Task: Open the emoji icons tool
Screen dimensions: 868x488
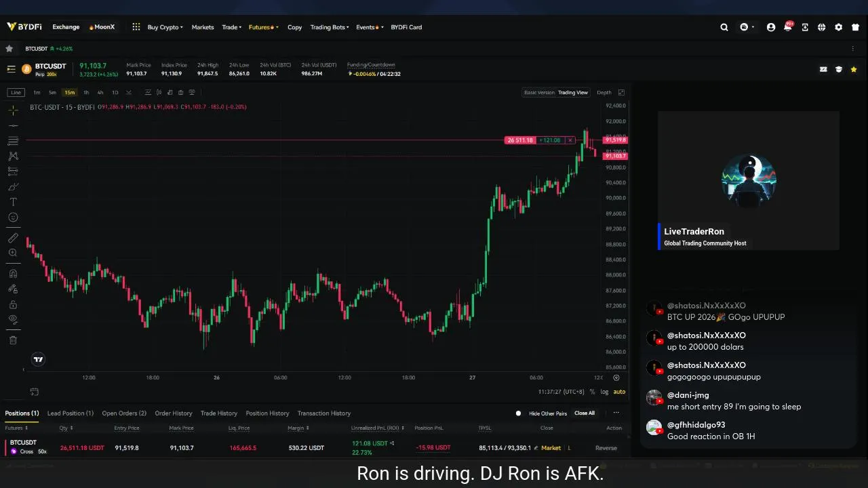Action: (13, 218)
